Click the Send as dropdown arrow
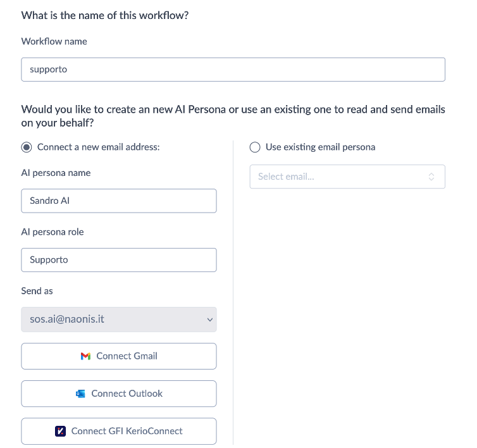This screenshot has width=477, height=448. [209, 320]
